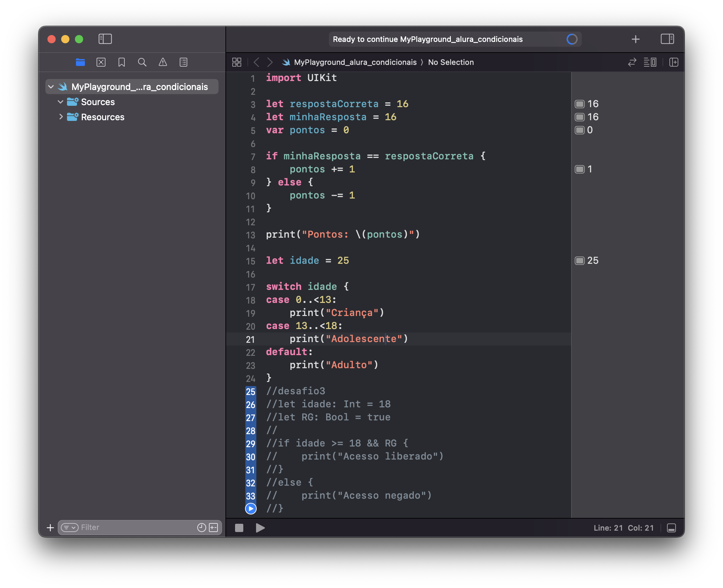Select MyPlayground_...ra_condicionais in navigator
Image resolution: width=723 pixels, height=588 pixels.
coord(132,87)
